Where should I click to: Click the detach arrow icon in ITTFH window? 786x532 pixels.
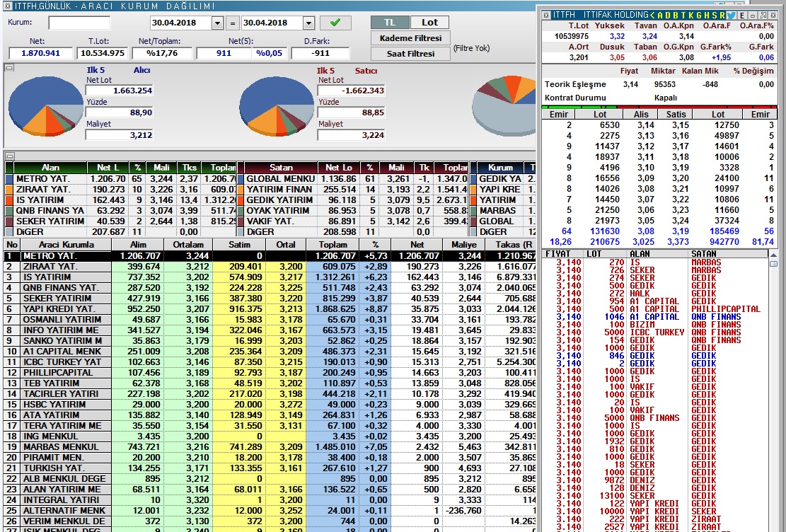763,16
